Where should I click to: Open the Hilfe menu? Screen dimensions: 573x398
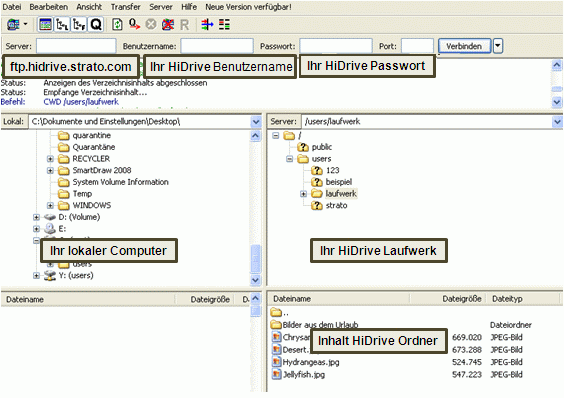[189, 7]
